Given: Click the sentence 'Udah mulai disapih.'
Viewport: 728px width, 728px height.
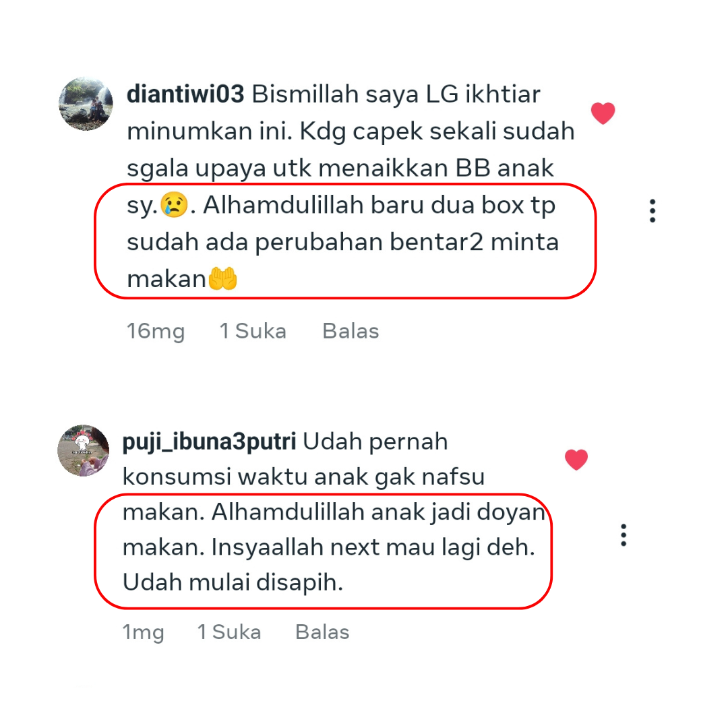Looking at the screenshot, I should point(233,582).
